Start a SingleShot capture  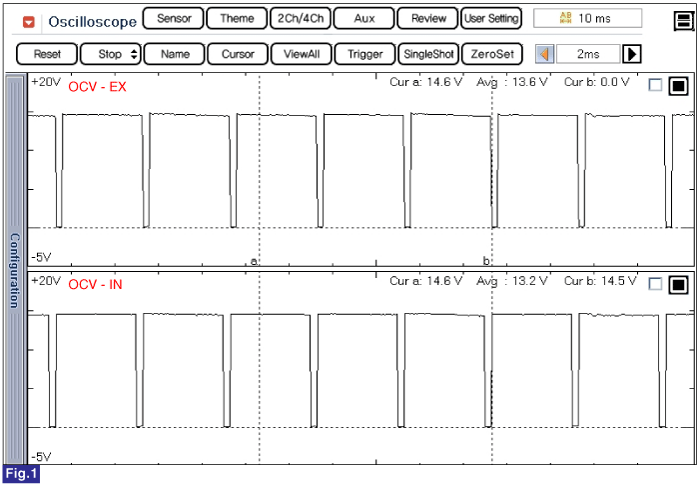point(428,54)
